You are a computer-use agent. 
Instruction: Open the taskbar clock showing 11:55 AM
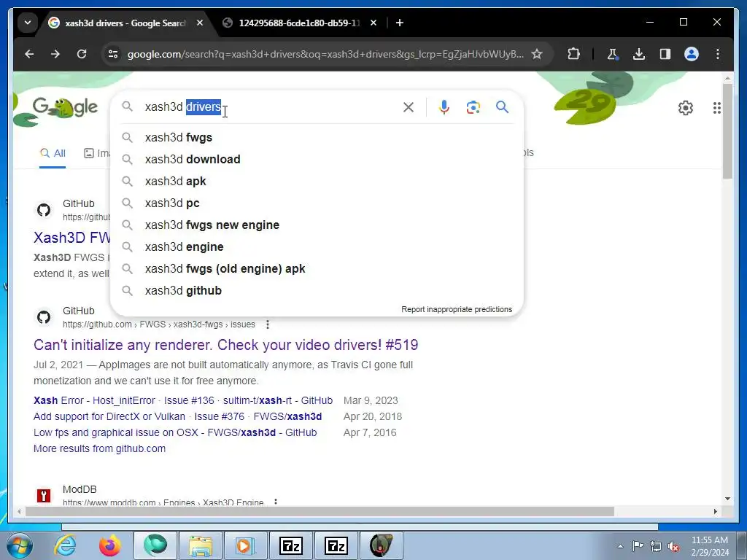click(709, 546)
